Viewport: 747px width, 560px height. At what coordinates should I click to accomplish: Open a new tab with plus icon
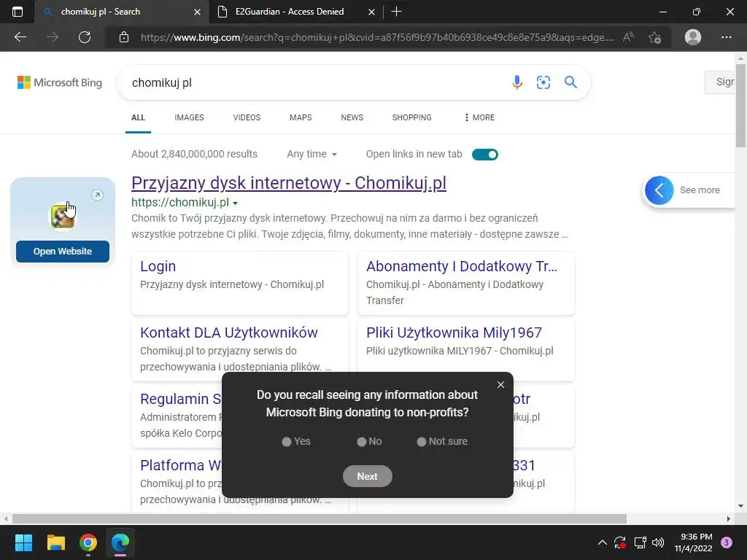pos(396,12)
